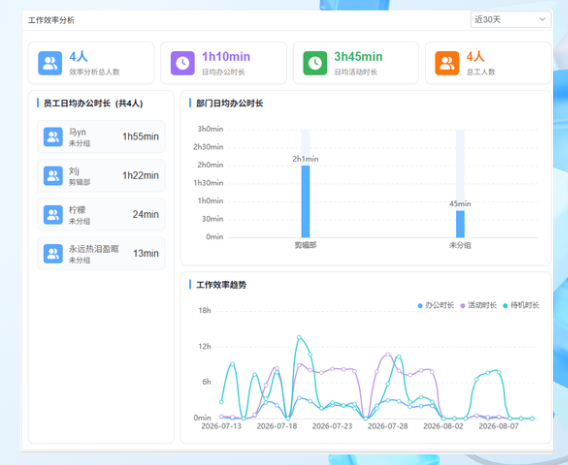Open the 近30天 time range dropdown
Image resolution: width=568 pixels, height=465 pixels.
(x=510, y=20)
